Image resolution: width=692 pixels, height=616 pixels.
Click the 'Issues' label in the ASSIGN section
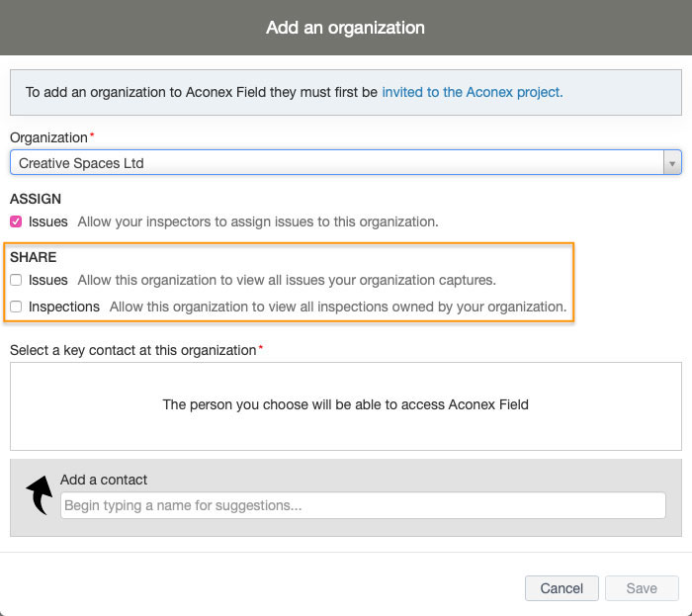coord(48,221)
